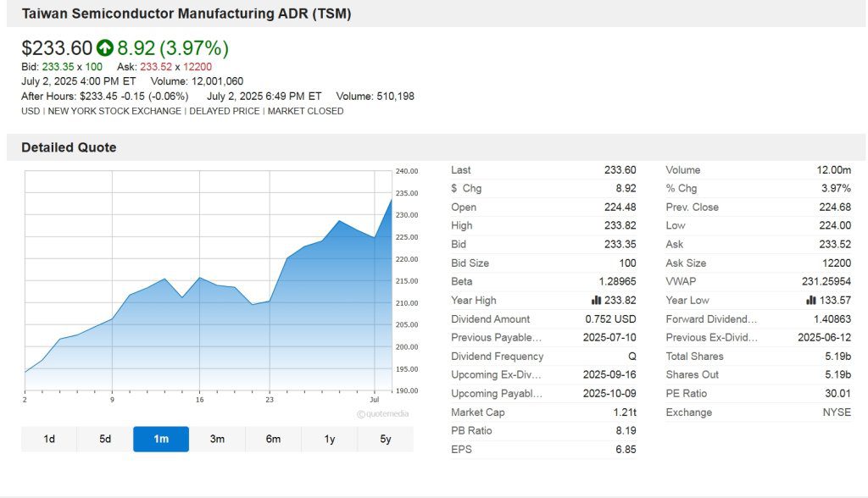This screenshot has width=868, height=498.
Task: Select the 5d chart range
Action: 105,439
